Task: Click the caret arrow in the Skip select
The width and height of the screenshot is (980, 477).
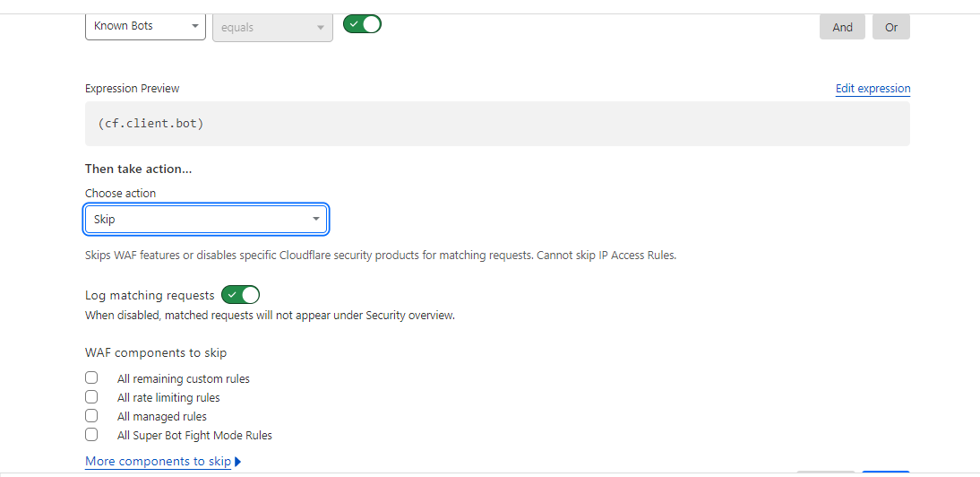Action: tap(316, 219)
